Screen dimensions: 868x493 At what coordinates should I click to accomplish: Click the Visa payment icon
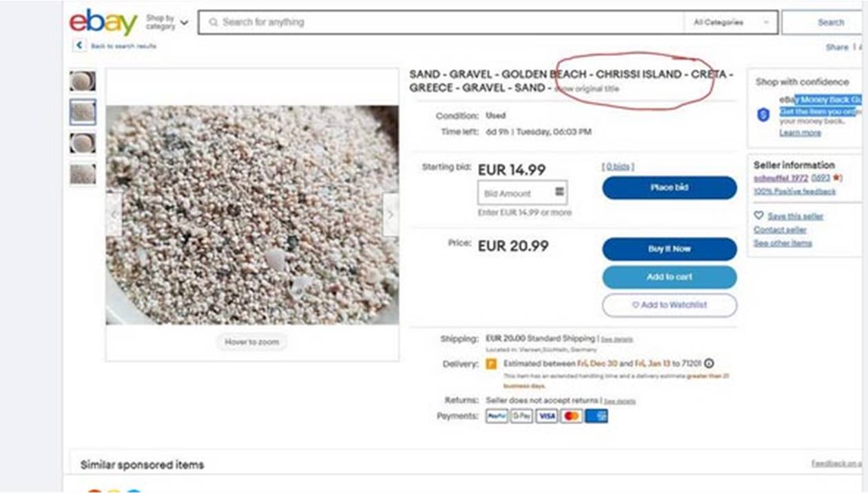[x=546, y=416]
